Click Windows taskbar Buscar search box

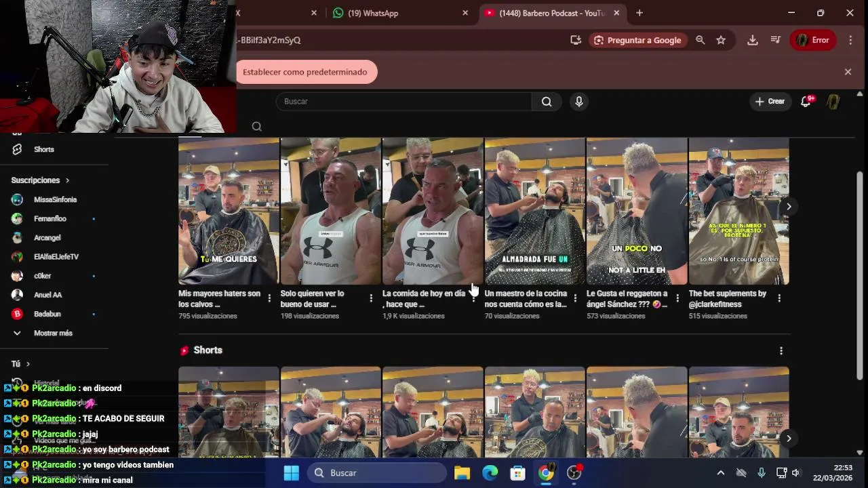tap(378, 473)
